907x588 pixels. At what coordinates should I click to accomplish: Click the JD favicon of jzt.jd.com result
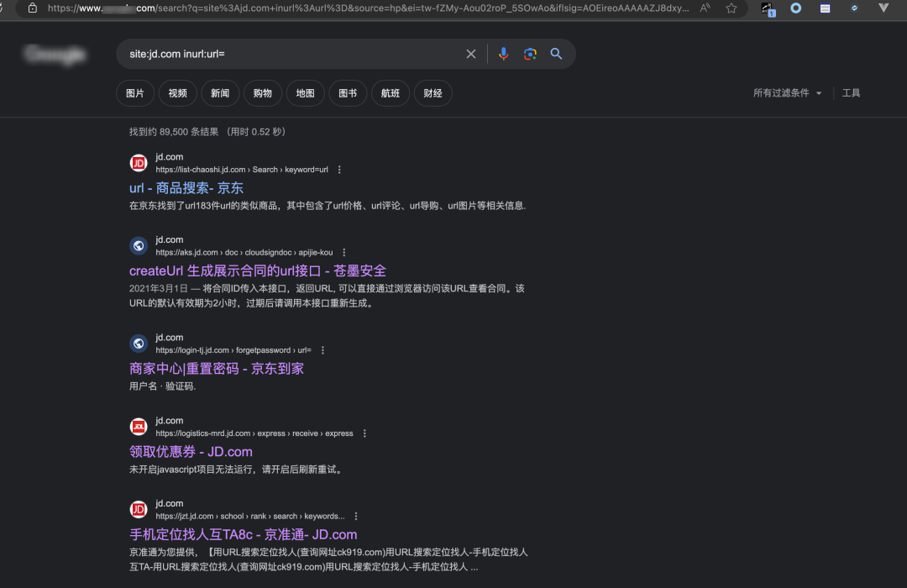[139, 510]
